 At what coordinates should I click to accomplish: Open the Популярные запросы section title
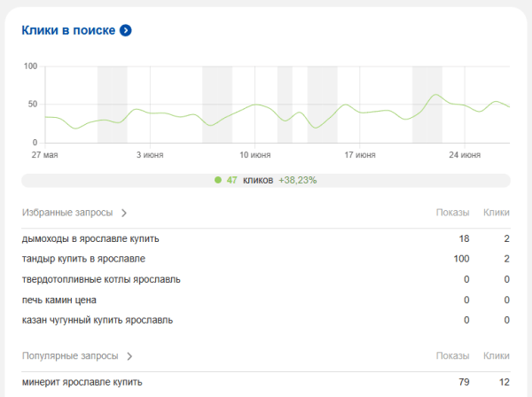pyautogui.click(x=70, y=356)
